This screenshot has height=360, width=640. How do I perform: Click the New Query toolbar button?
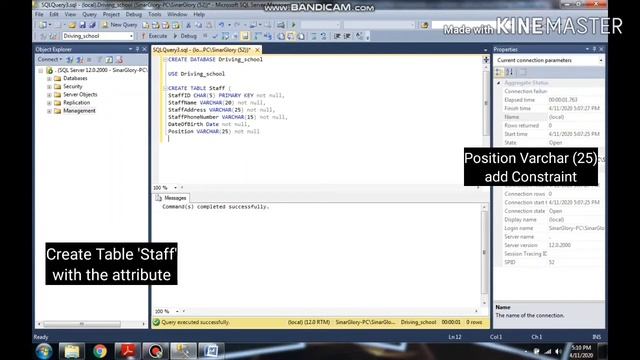[x=119, y=25]
